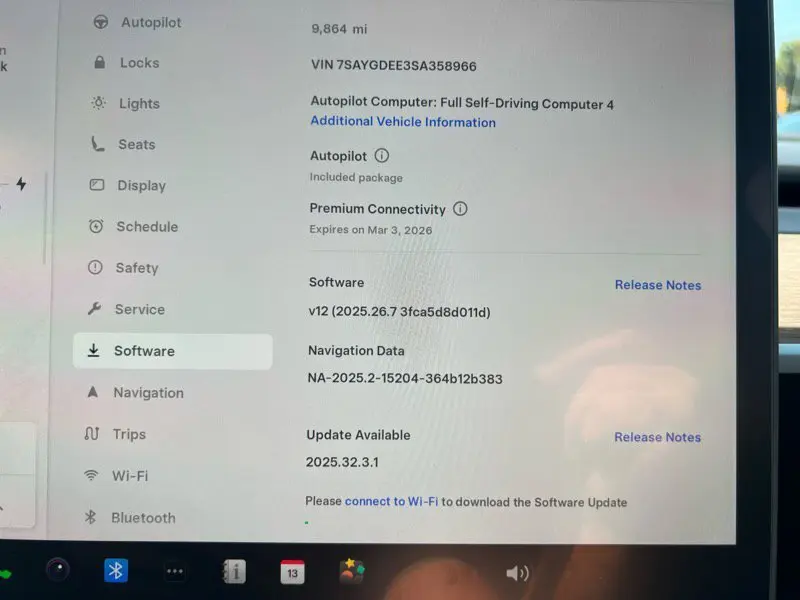Click the Expires on Mar 3, 2026 text
The height and width of the screenshot is (600, 800).
(371, 230)
